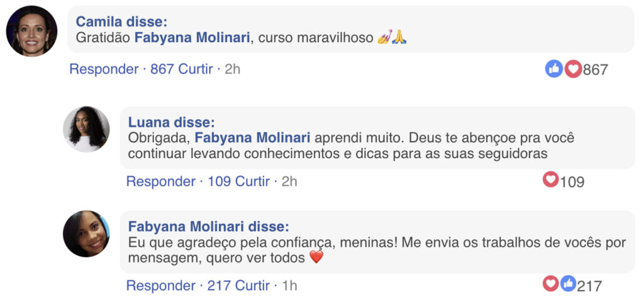Like Camila's comment via 867 Curtir
Screen dimensions: 644x304
point(181,69)
